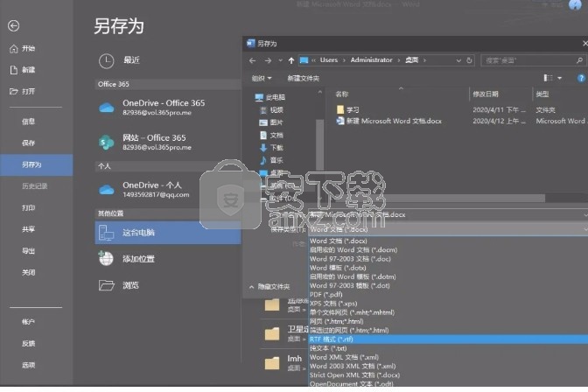Click the refresh icon beside address bar
588x392 pixels.
click(x=469, y=60)
